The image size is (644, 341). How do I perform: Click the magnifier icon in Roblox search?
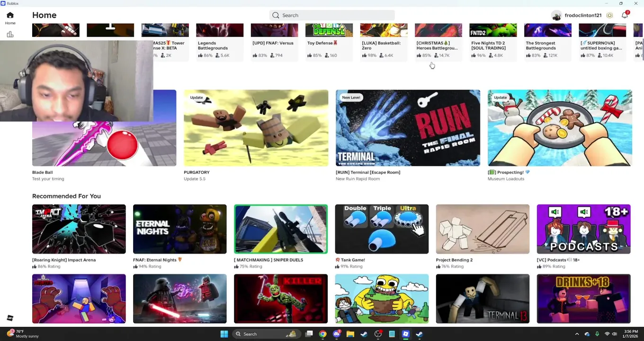tap(276, 15)
